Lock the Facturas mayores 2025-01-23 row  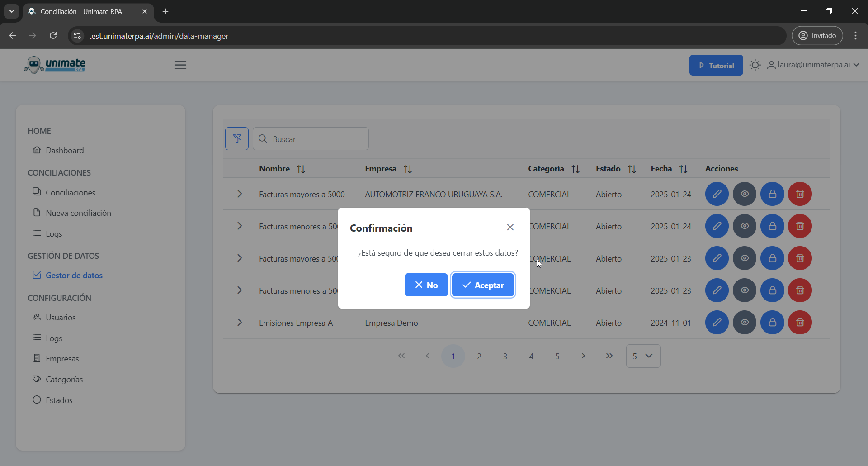772,258
